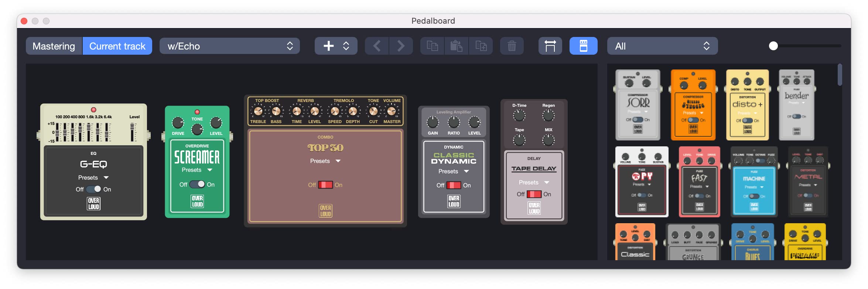Toggle the pedal browser panel icon

click(583, 46)
